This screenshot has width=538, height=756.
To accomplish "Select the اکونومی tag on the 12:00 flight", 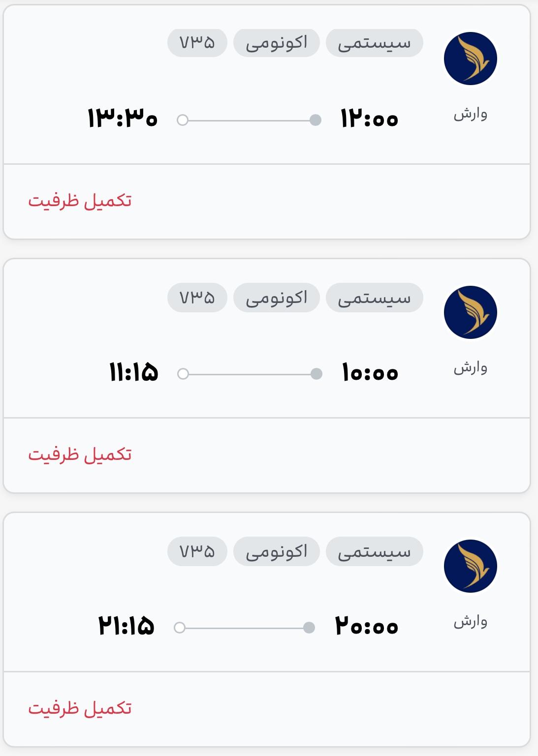I will tap(277, 43).
